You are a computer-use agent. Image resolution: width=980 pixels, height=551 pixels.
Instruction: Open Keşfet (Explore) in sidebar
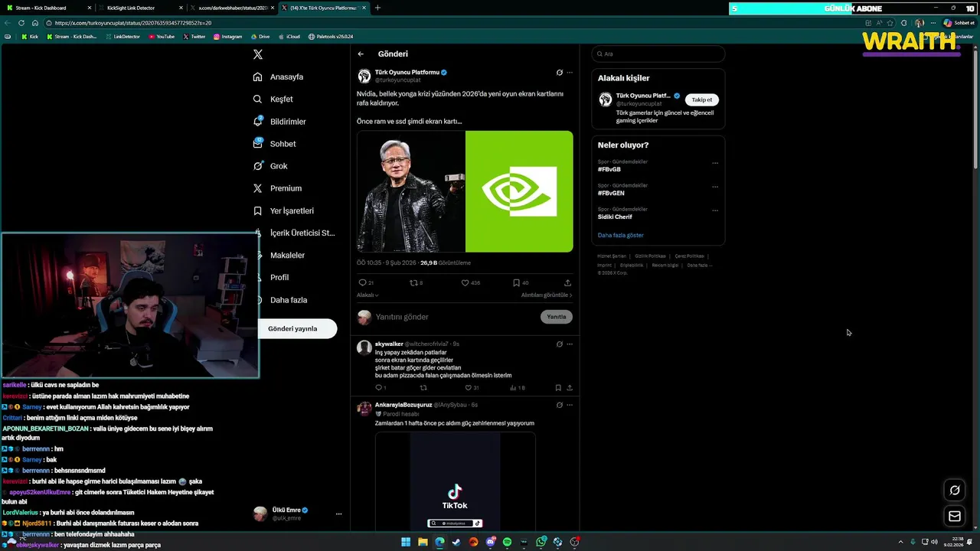click(x=273, y=99)
